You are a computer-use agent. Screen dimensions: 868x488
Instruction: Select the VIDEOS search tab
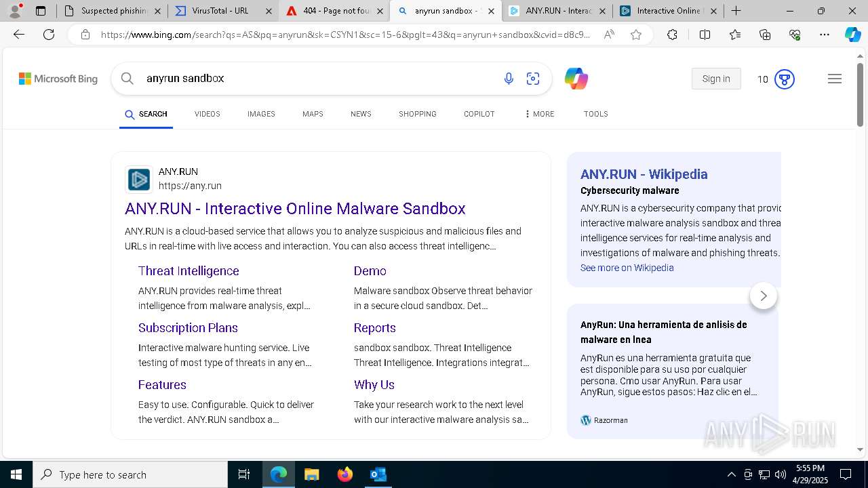point(208,114)
